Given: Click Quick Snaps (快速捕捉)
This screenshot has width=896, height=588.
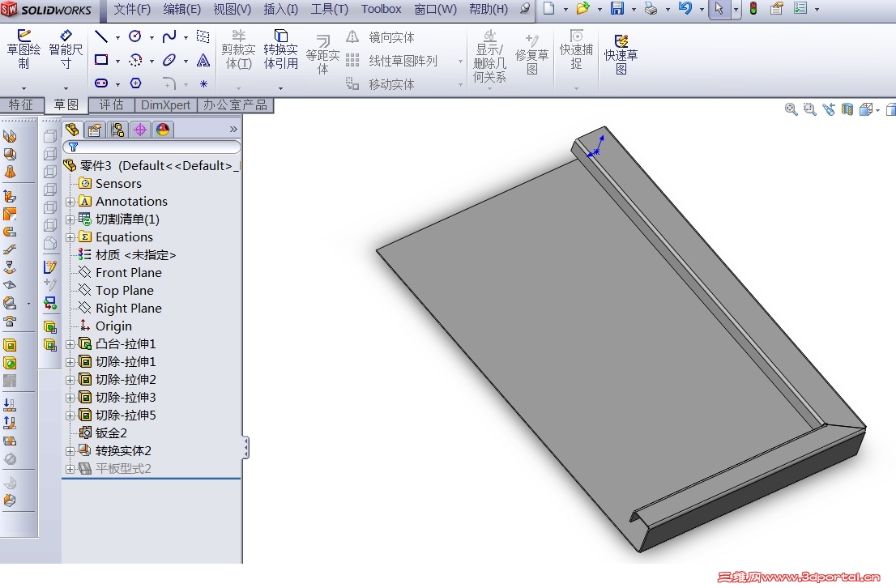Looking at the screenshot, I should coord(576,50).
